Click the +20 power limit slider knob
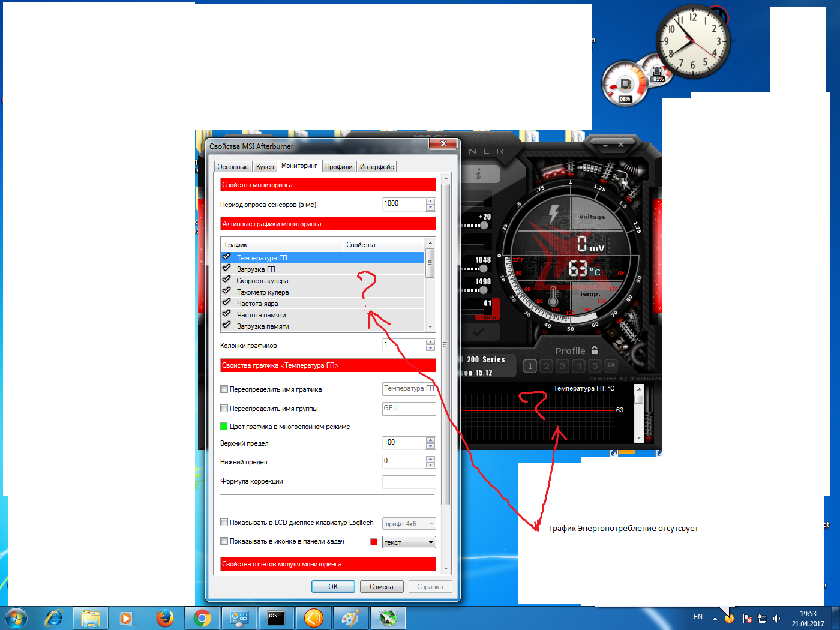The image size is (840, 630). (x=484, y=226)
